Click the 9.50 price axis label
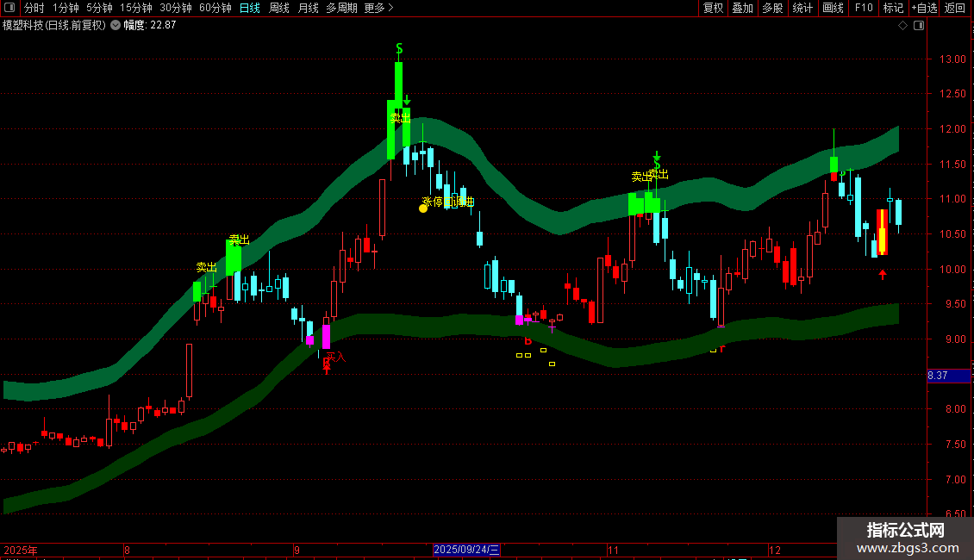This screenshot has height=560, width=974. pos(955,304)
